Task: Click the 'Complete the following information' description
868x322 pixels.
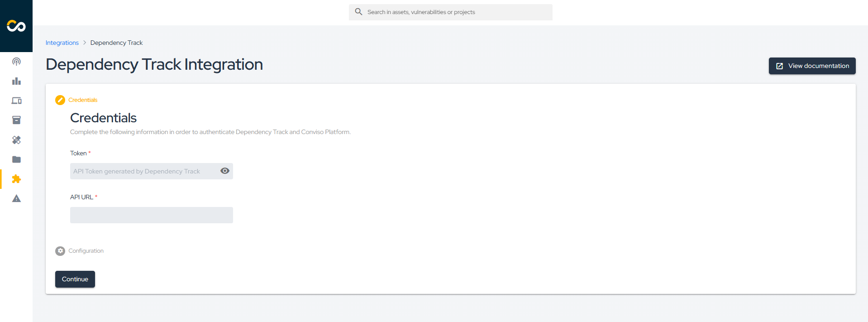Action: click(x=210, y=132)
